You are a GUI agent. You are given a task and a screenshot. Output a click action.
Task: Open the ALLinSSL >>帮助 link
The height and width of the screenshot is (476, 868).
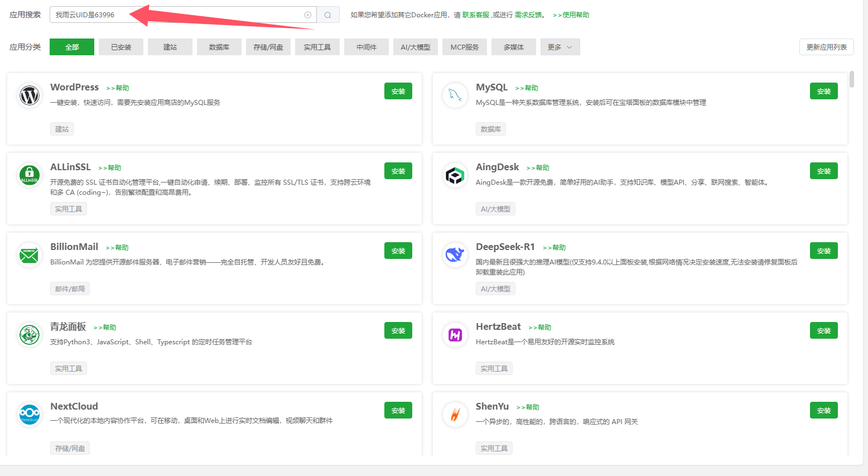point(110,168)
